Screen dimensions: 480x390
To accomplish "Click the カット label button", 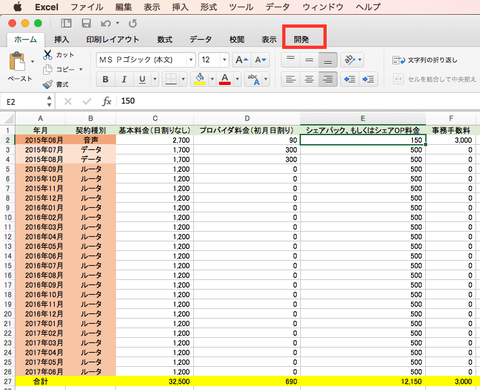I will tap(65, 55).
